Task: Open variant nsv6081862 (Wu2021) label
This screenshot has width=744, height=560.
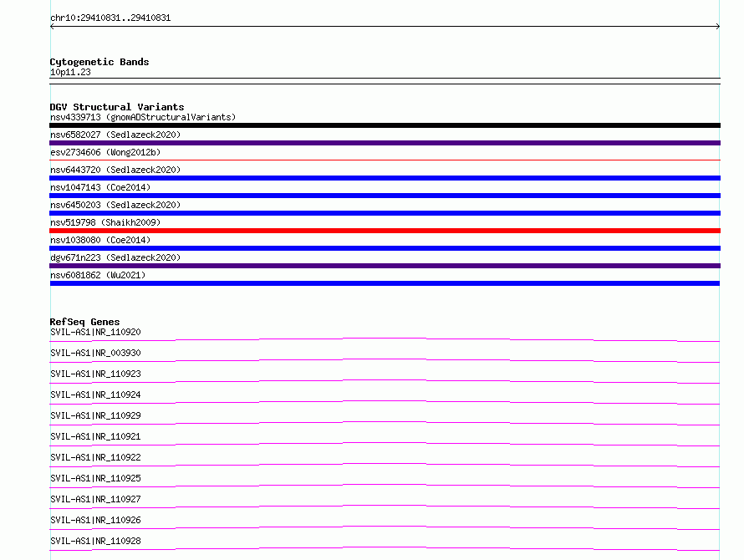Action: coord(98,275)
